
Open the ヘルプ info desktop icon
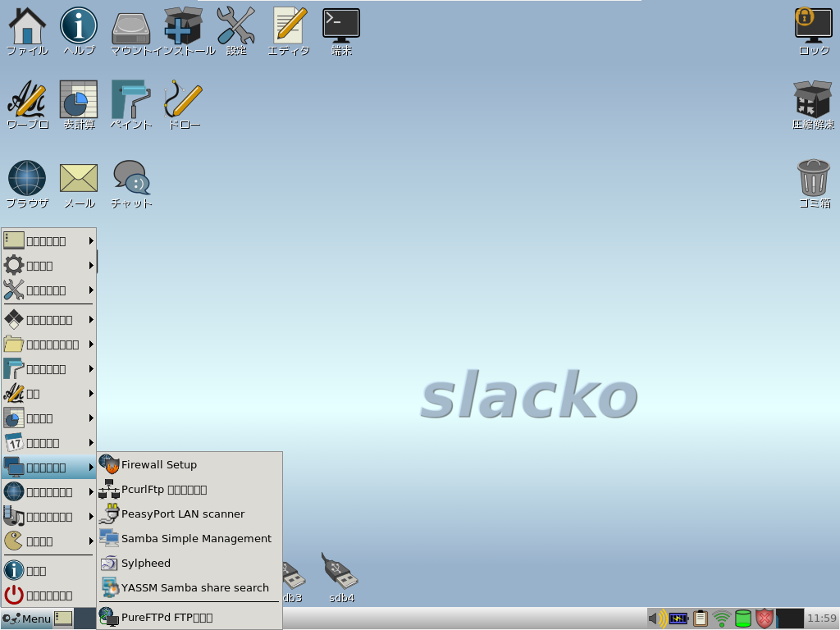pyautogui.click(x=78, y=31)
